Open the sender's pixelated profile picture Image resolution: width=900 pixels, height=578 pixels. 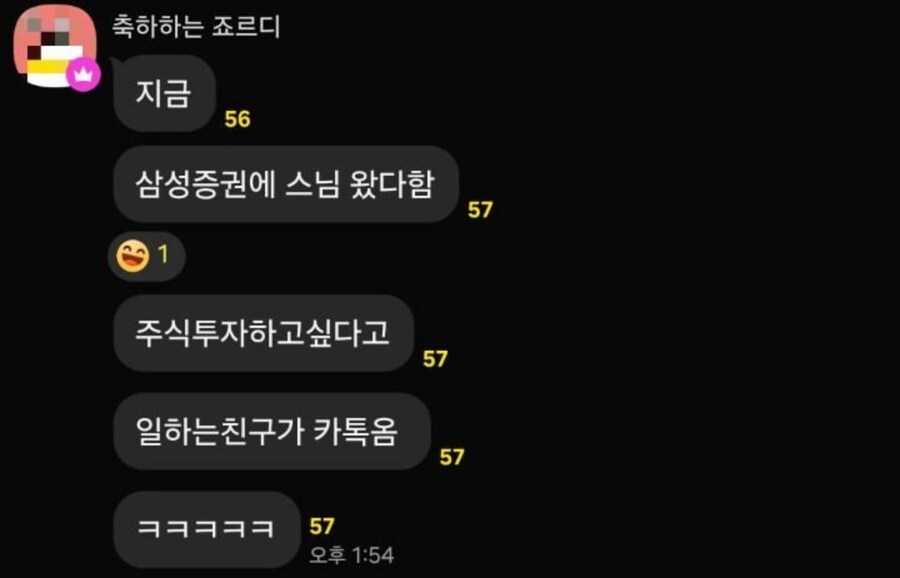55,46
